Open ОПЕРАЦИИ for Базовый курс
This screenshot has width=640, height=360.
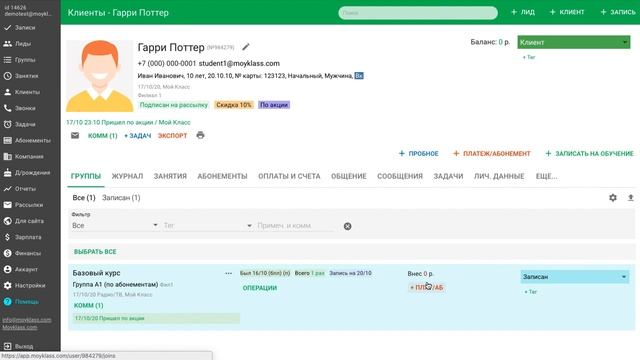click(x=260, y=288)
